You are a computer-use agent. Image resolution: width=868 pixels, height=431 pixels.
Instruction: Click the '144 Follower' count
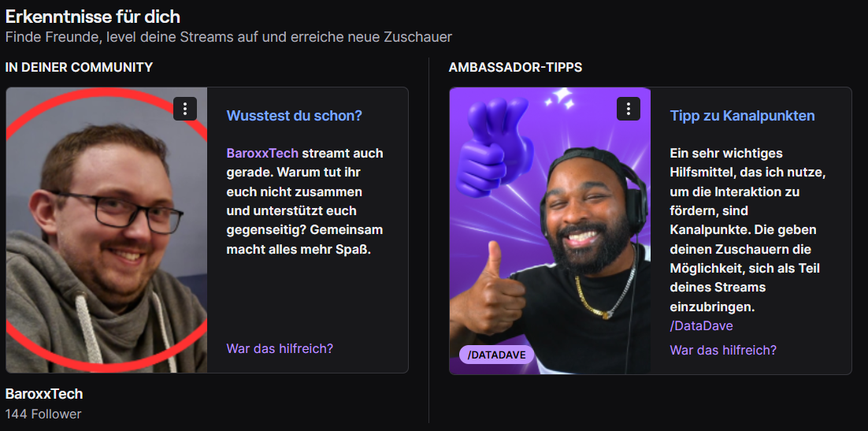[x=43, y=414]
